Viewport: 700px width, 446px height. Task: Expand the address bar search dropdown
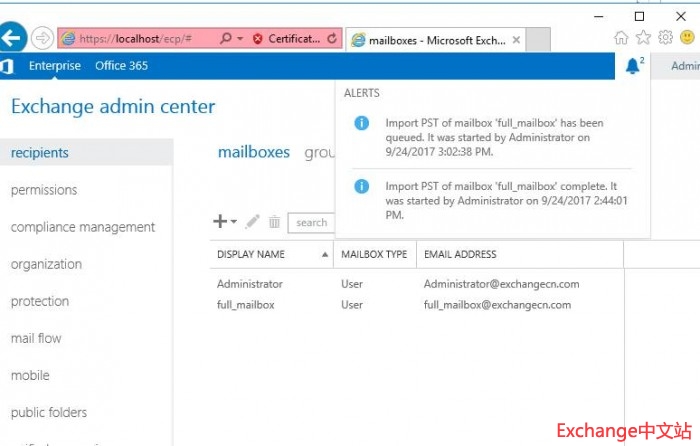(238, 39)
